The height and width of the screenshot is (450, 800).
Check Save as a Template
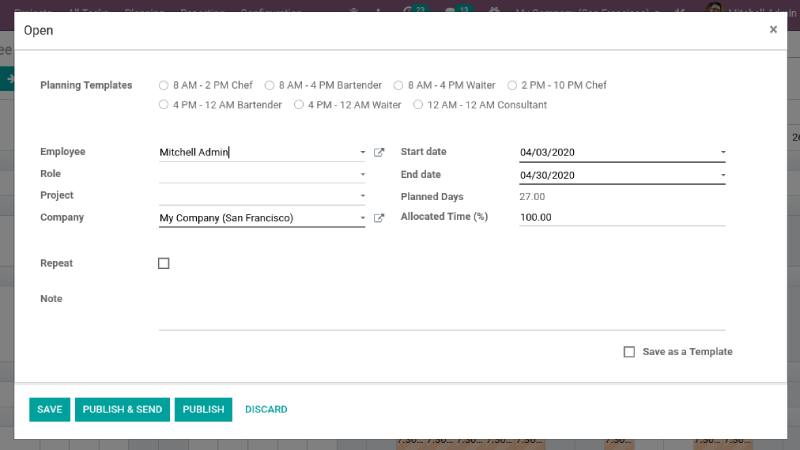point(629,352)
